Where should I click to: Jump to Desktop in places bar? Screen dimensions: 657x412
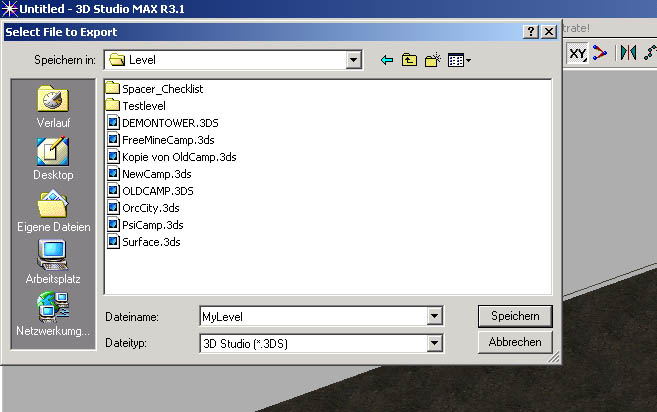53,159
